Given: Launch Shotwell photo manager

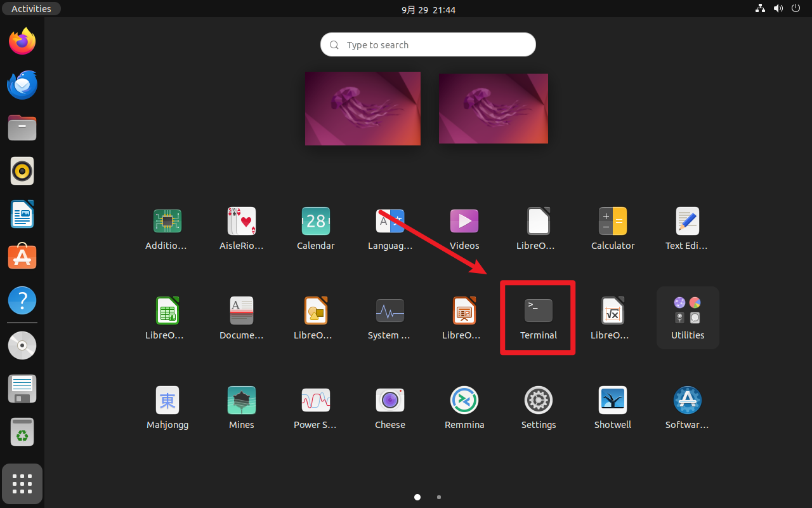Looking at the screenshot, I should point(613,400).
